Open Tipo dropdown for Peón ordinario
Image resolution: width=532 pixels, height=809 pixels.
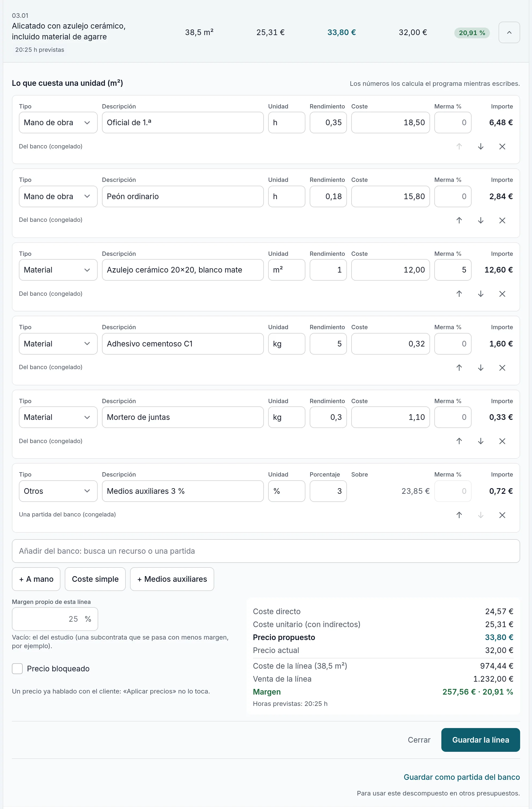[58, 196]
